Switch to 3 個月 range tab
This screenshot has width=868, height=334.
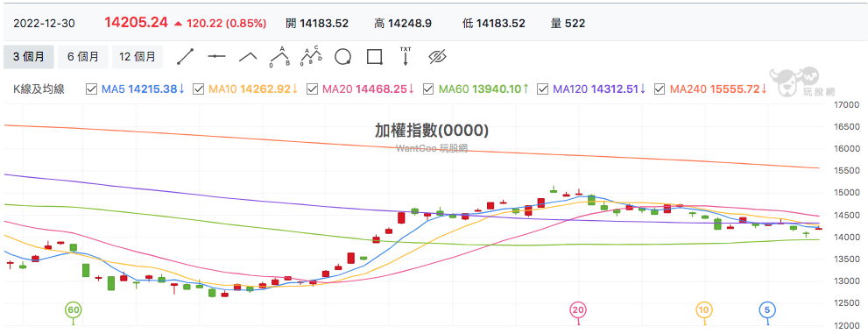coord(29,56)
